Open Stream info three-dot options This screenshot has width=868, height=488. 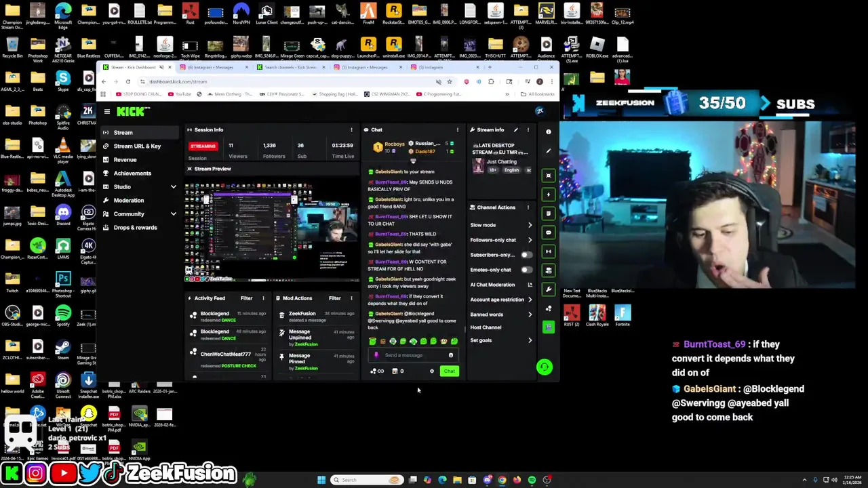(528, 129)
